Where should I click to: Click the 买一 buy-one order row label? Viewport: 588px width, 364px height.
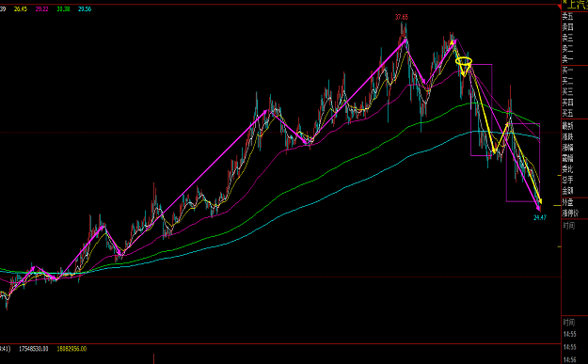coord(567,71)
